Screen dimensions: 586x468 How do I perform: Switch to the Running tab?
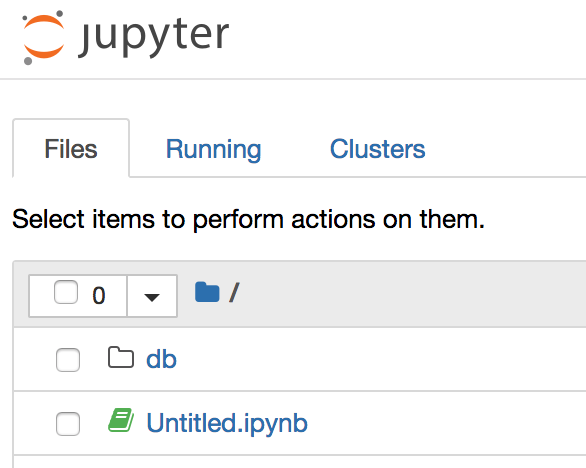(x=213, y=149)
